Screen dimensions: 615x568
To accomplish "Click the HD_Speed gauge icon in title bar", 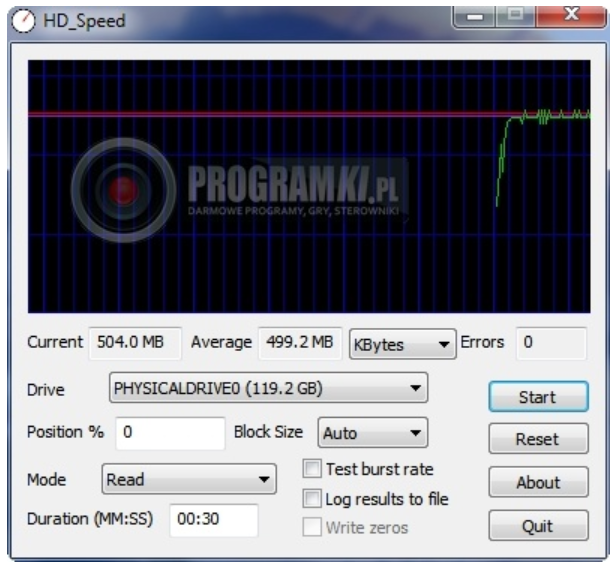I will click(x=23, y=21).
